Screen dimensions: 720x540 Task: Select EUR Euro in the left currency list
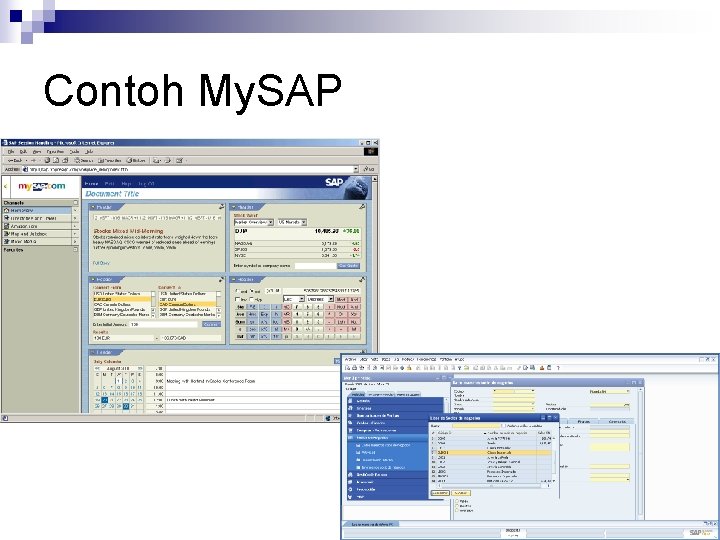(x=122, y=299)
